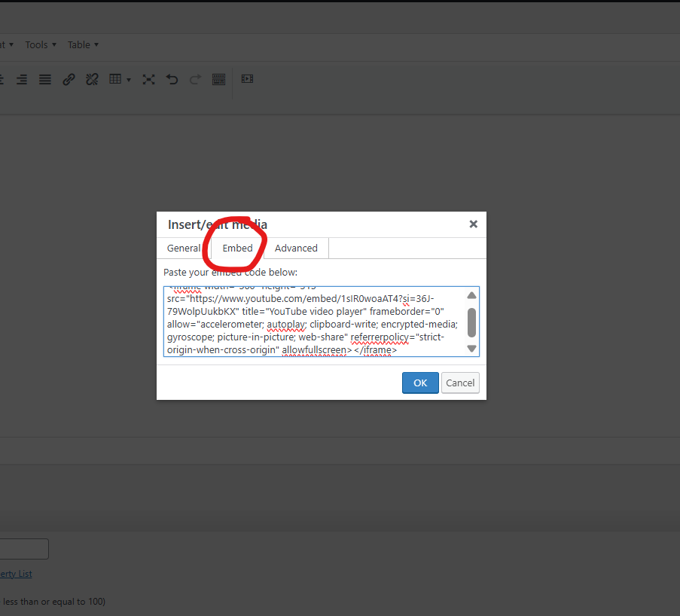680x616 pixels.
Task: Click the embed textarea scroll down arrow
Action: [472, 349]
